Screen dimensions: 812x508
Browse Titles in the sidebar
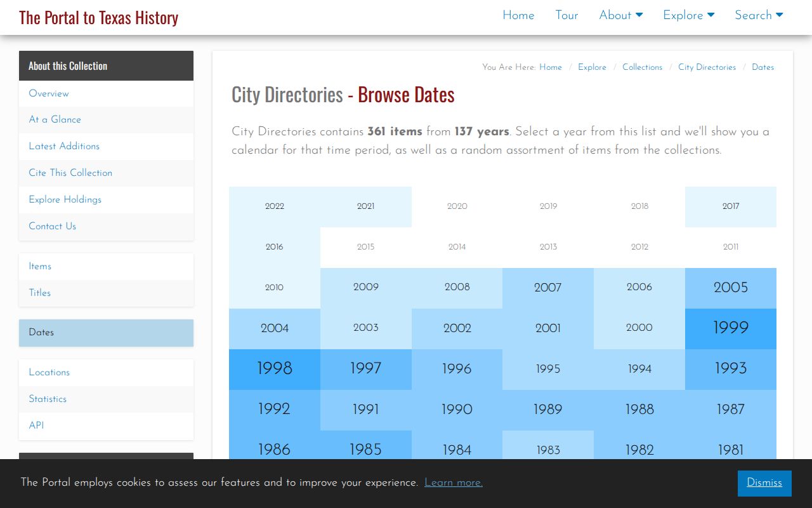pyautogui.click(x=106, y=293)
